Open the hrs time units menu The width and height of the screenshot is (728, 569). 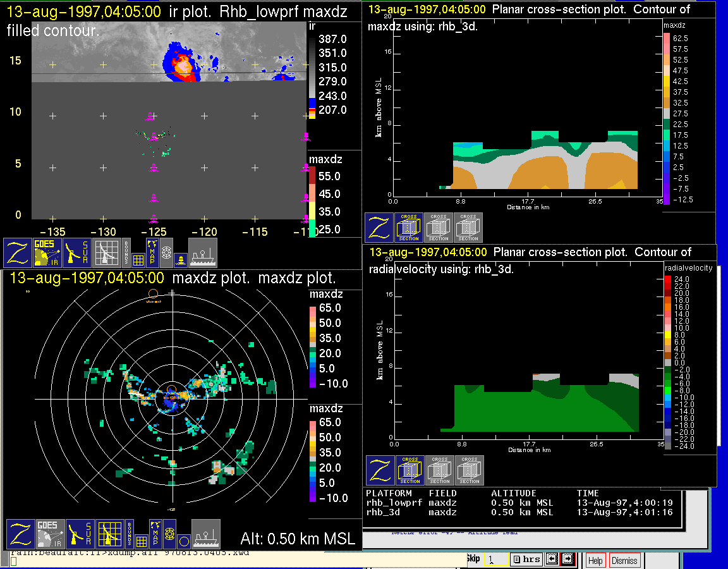click(x=526, y=559)
